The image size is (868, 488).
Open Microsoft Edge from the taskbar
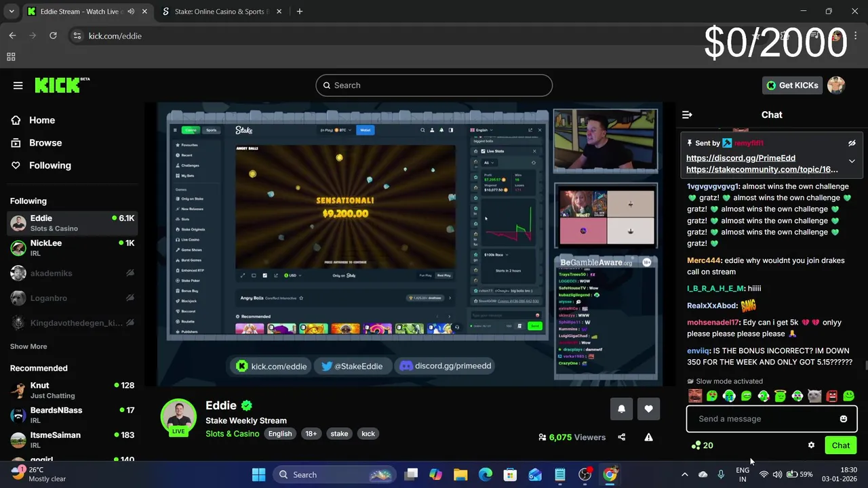(x=486, y=474)
